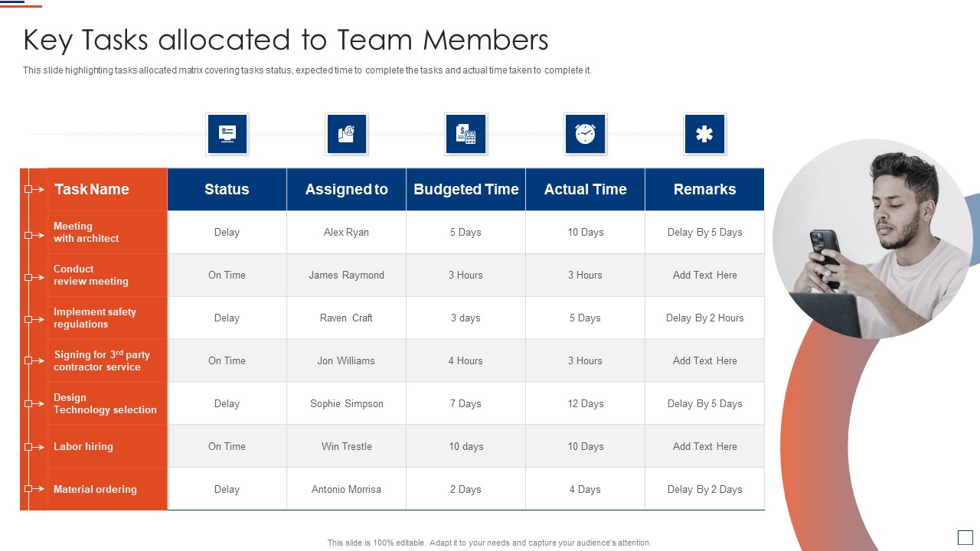The image size is (980, 551).
Task: Select the 4 Hours budgeted time cell
Action: 466,360
